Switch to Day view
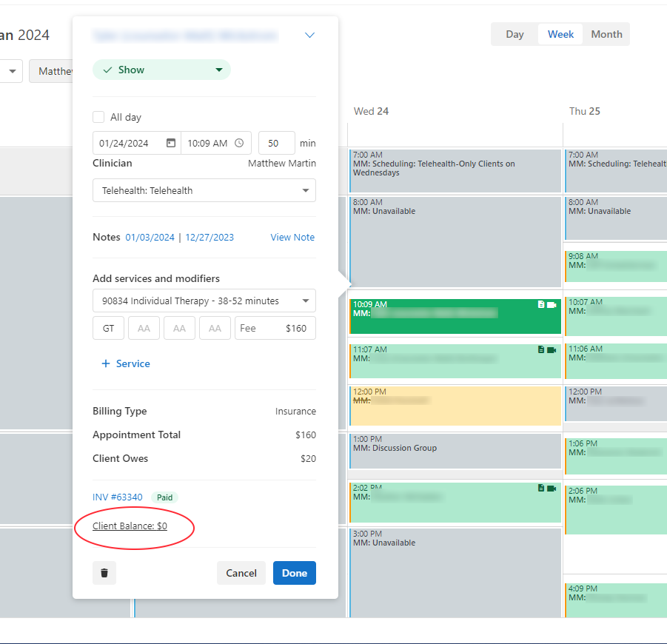 tap(515, 34)
